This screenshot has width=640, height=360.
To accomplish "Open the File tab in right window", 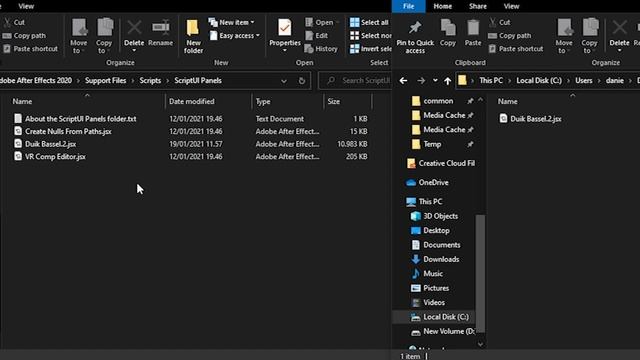I will click(409, 6).
